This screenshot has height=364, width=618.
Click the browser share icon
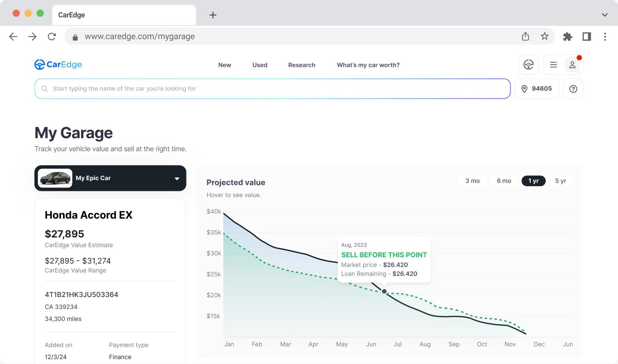tap(525, 36)
